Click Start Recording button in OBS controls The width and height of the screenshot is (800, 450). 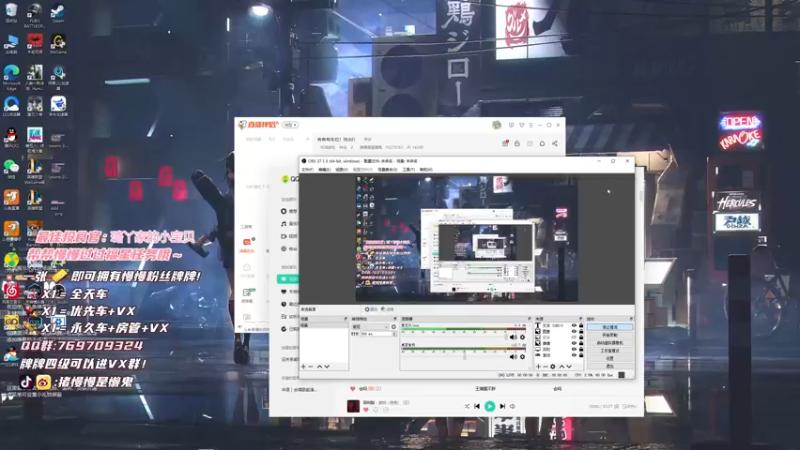point(610,335)
